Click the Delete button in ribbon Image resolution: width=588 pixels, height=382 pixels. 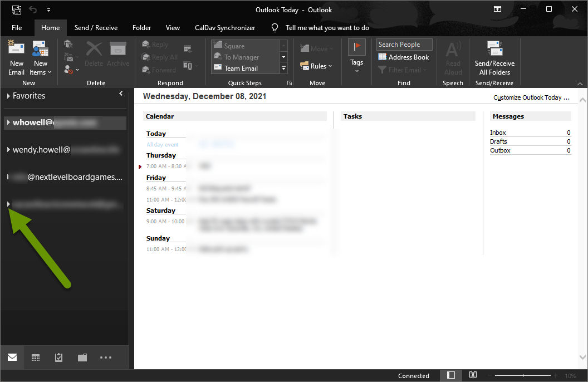click(x=94, y=54)
